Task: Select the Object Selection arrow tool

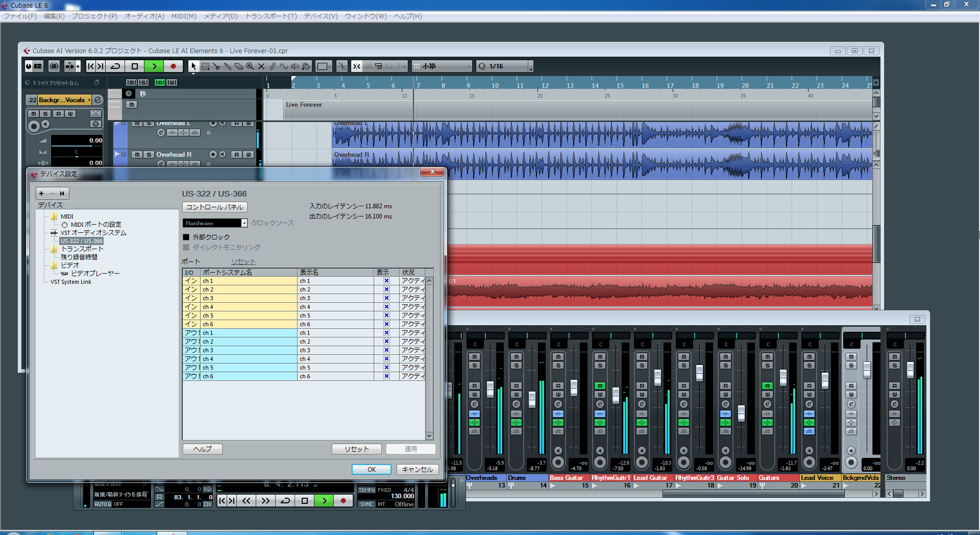Action: tap(193, 66)
